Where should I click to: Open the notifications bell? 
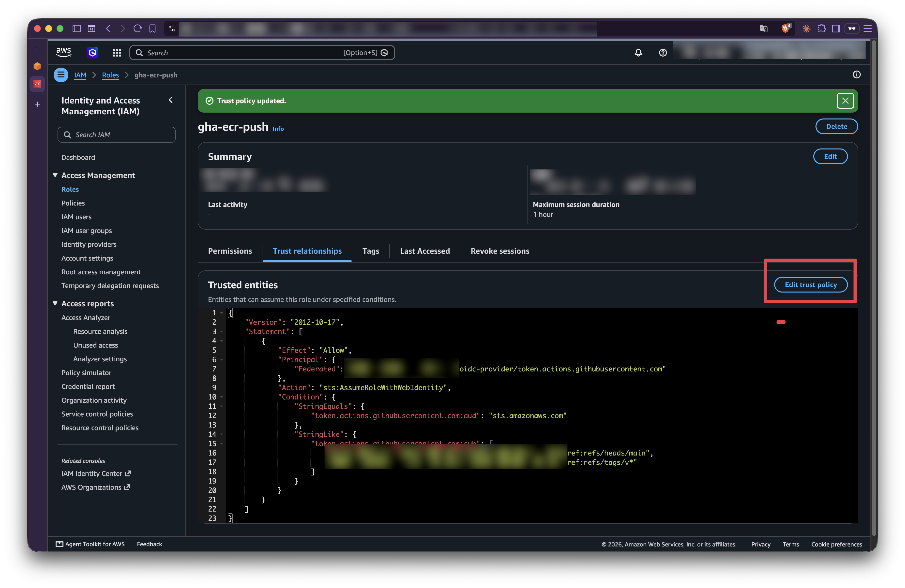[638, 52]
